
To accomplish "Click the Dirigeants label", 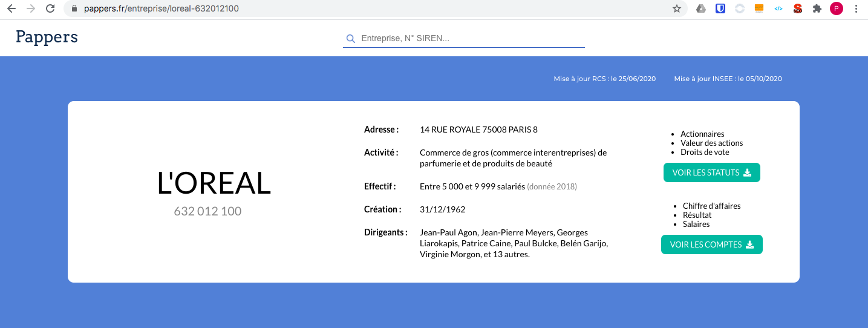I will point(385,232).
